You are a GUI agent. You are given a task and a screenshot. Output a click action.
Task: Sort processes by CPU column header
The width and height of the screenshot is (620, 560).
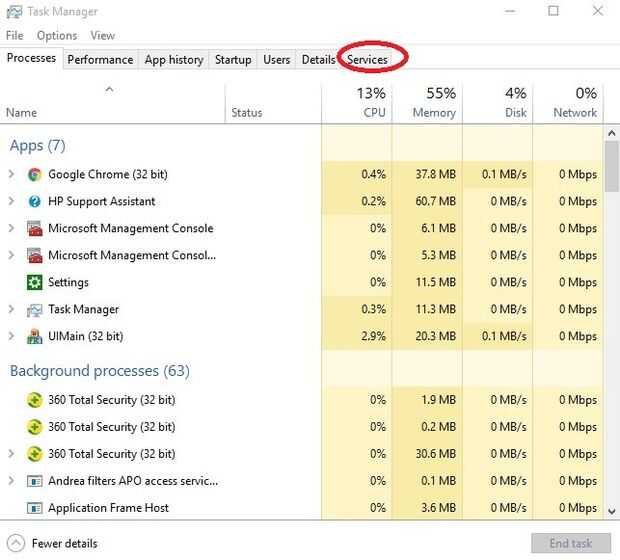pos(360,103)
